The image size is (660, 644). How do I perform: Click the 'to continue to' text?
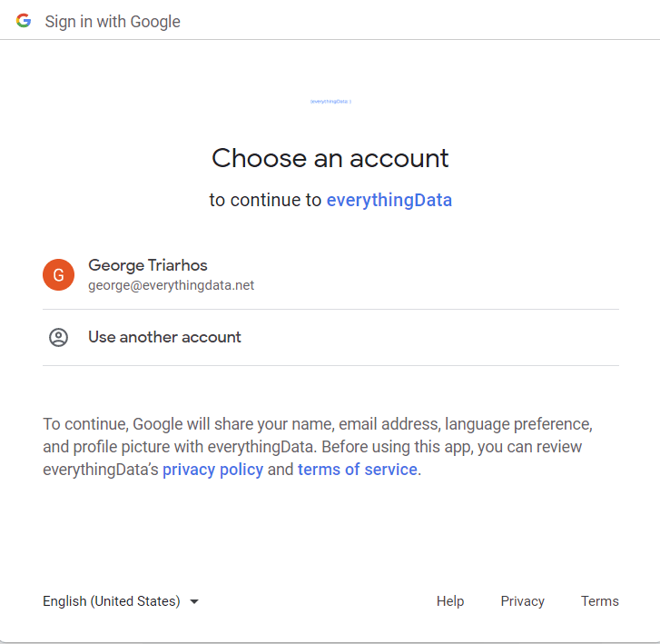[265, 200]
